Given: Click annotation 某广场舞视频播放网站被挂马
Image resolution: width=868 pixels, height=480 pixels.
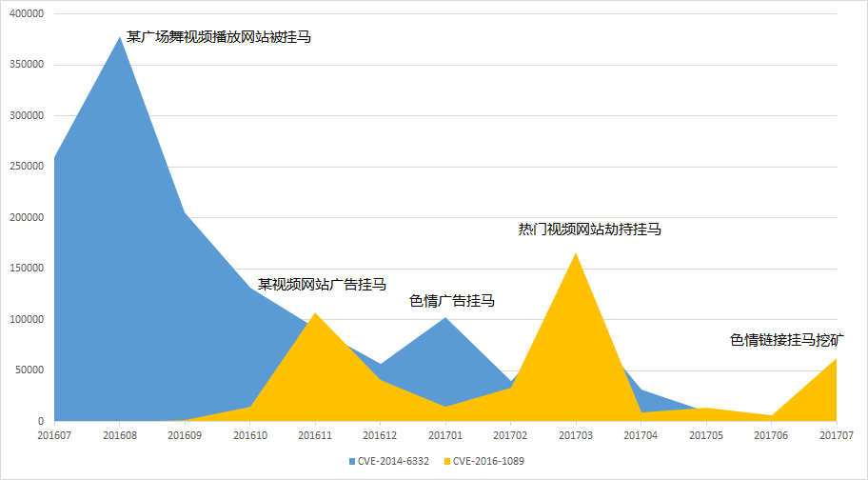Looking at the screenshot, I should point(219,37).
